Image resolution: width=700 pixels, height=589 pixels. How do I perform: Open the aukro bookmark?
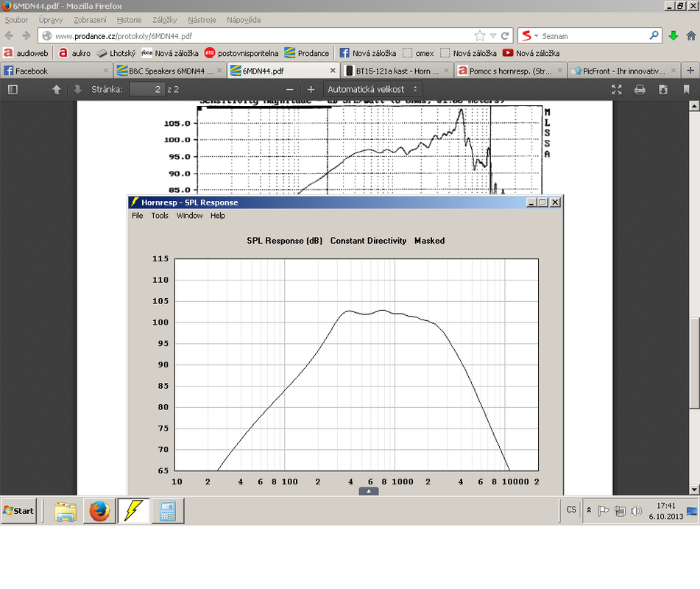[x=74, y=53]
